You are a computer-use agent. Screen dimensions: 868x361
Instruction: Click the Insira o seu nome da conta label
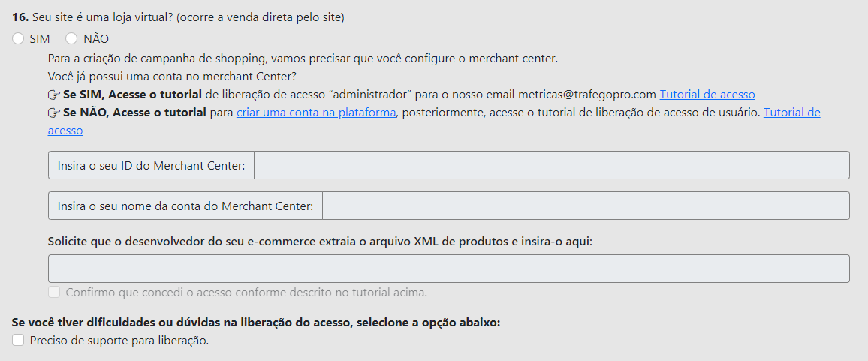185,206
